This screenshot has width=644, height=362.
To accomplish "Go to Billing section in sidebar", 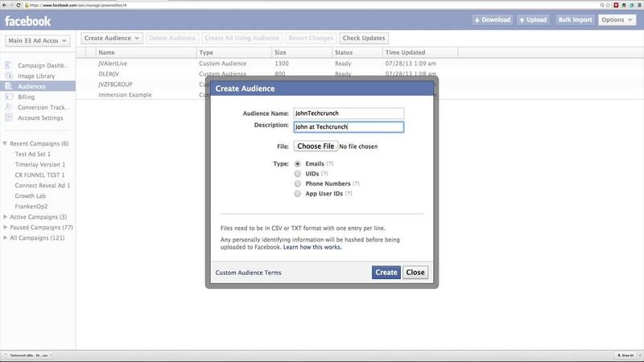I will coord(26,97).
